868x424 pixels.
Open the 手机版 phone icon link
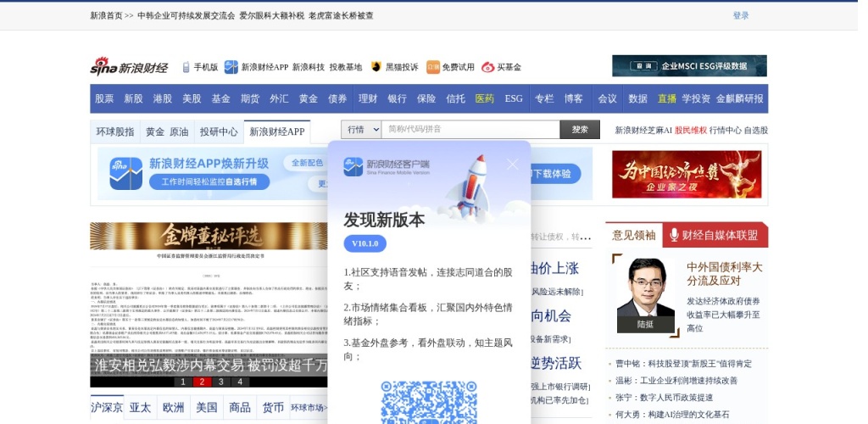tap(186, 67)
